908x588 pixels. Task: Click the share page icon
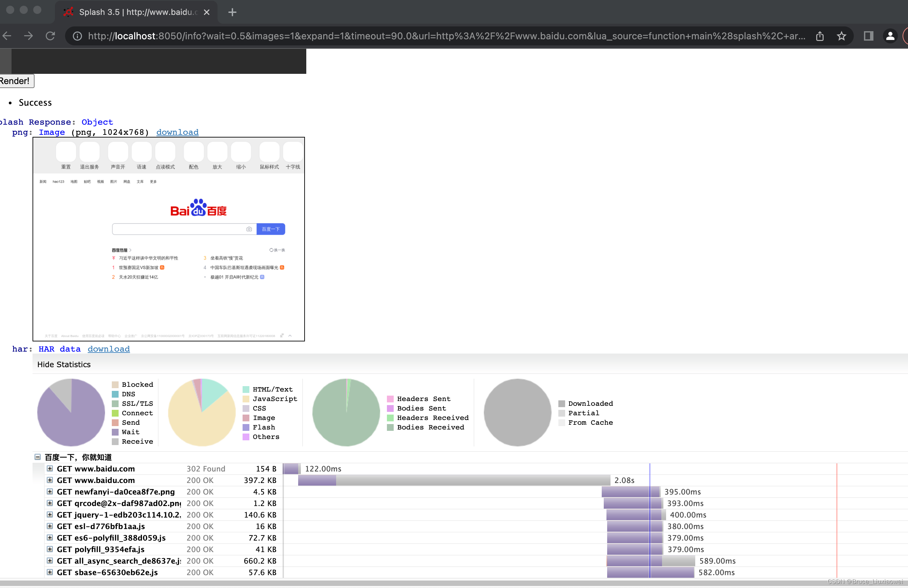click(820, 36)
